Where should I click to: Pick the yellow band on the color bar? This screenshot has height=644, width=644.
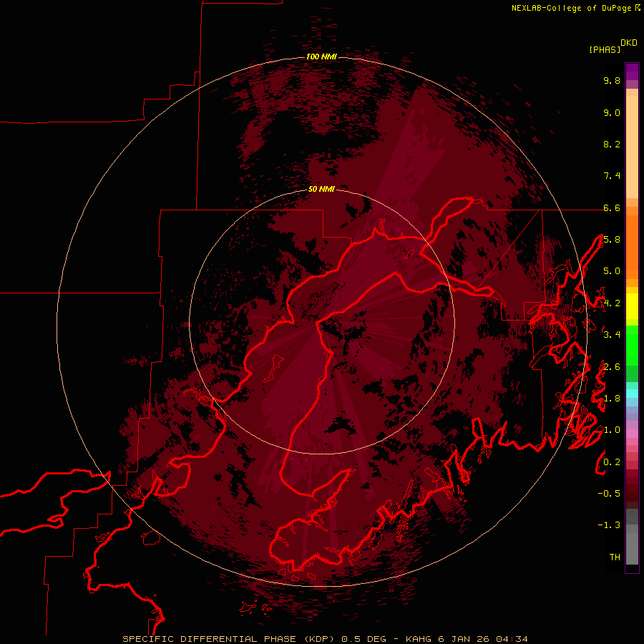[632, 306]
